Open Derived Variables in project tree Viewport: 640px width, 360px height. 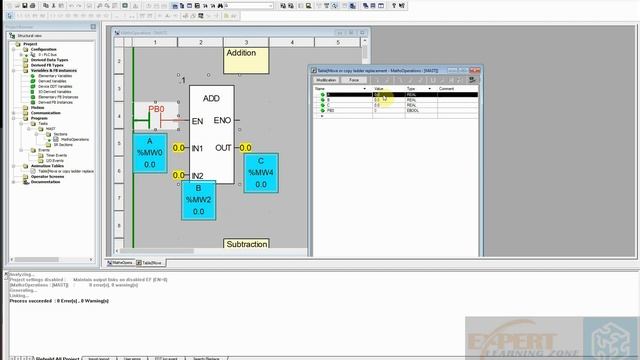(x=52, y=81)
